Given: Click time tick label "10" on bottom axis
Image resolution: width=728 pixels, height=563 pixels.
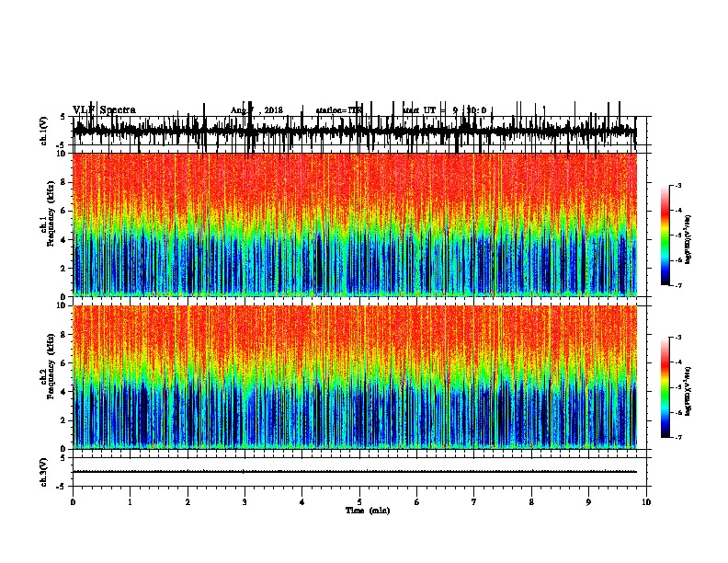Looking at the screenshot, I should tap(646, 502).
